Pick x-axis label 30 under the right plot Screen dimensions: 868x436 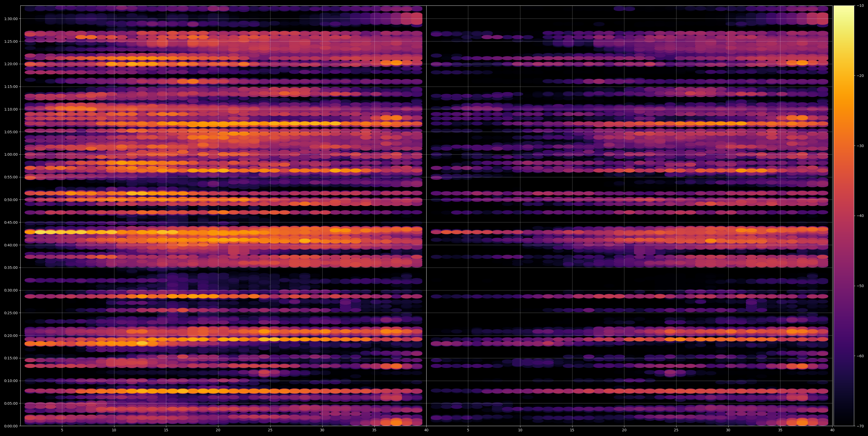click(728, 430)
